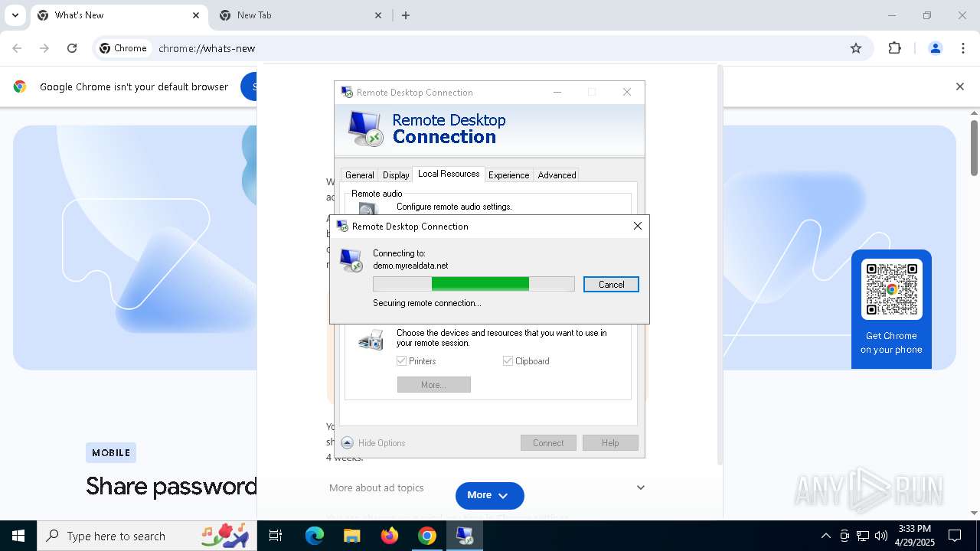
Task: Click the QR code Get Chrome card
Action: coord(891,309)
